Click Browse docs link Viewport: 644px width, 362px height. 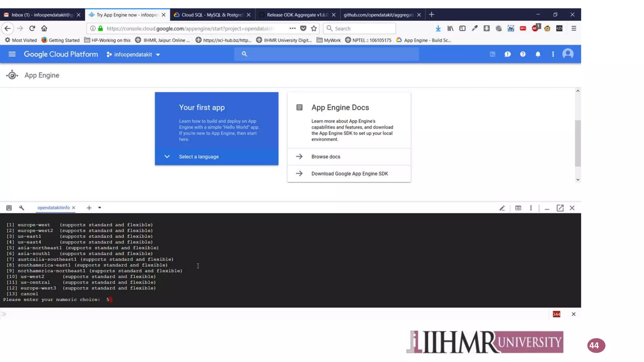[x=326, y=156]
